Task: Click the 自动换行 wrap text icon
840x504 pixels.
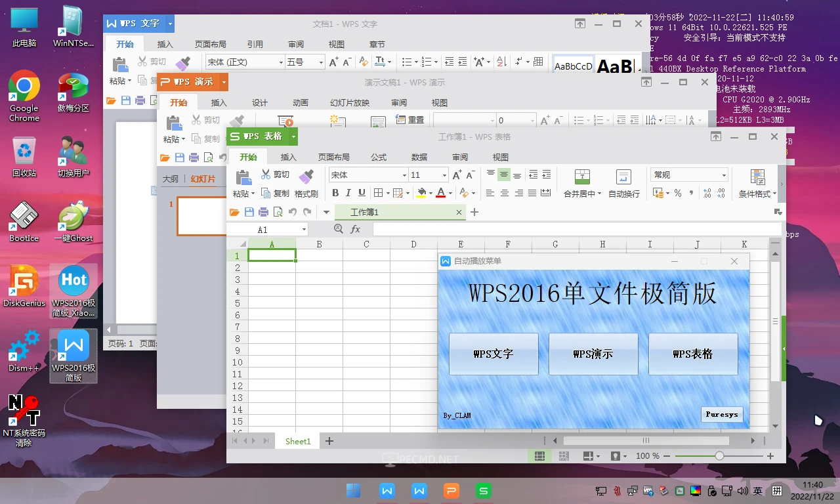Action: 624,176
